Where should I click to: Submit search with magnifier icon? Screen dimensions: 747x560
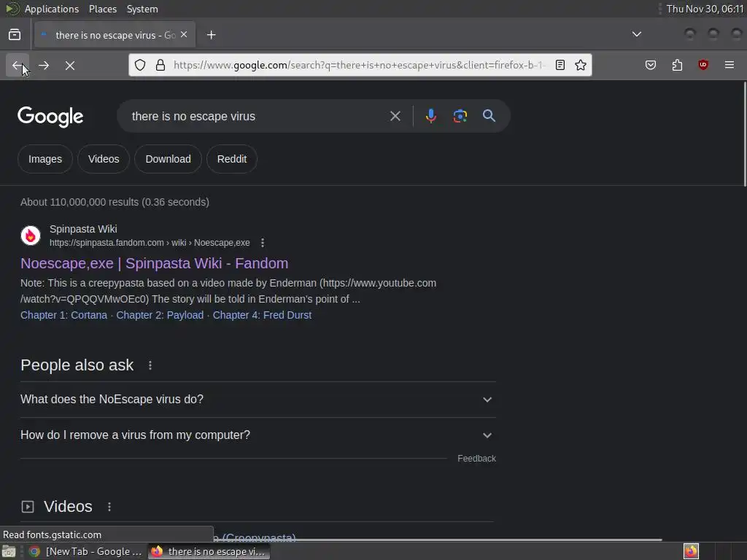pyautogui.click(x=489, y=116)
